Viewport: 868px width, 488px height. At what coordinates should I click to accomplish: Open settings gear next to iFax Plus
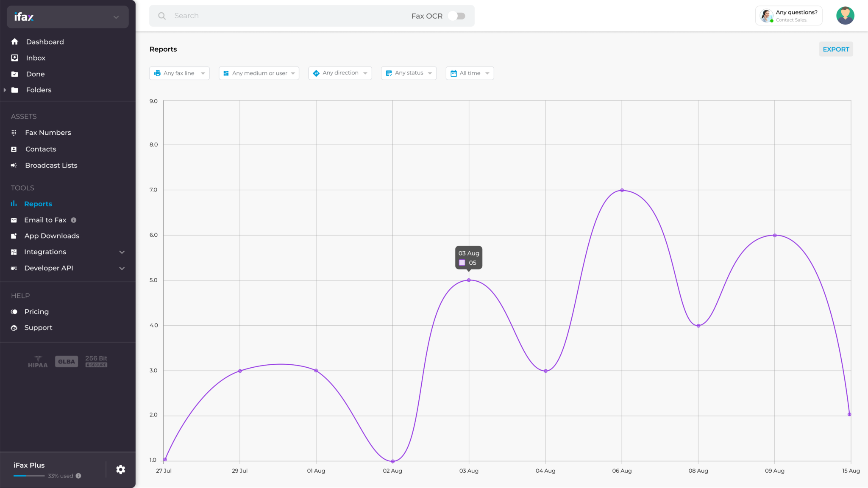121,469
